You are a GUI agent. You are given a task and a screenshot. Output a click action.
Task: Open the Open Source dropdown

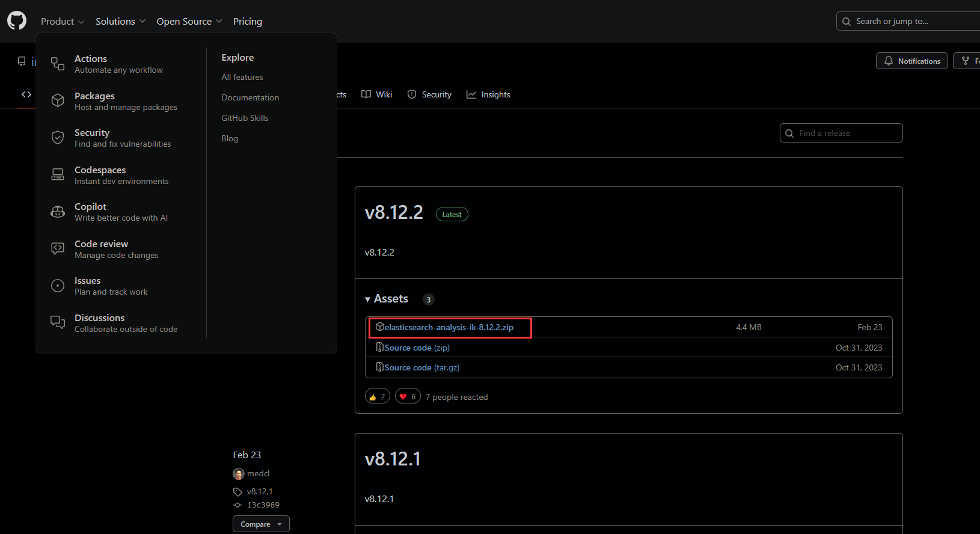tap(189, 22)
